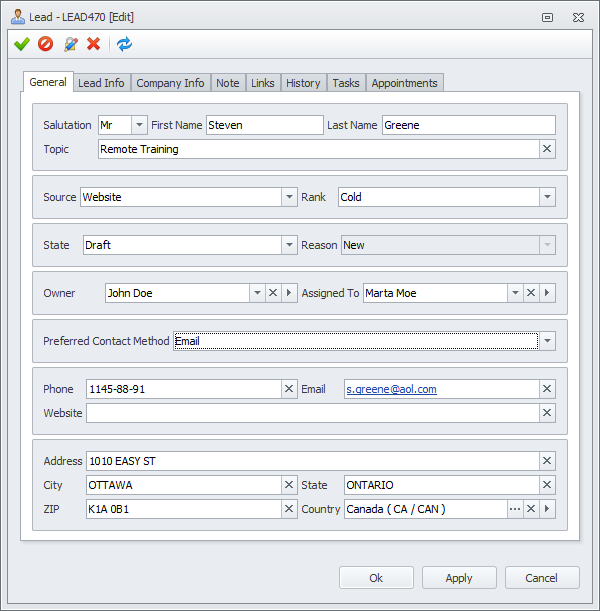Clear the Owner field with its X
This screenshot has height=611, width=600.
(273, 293)
